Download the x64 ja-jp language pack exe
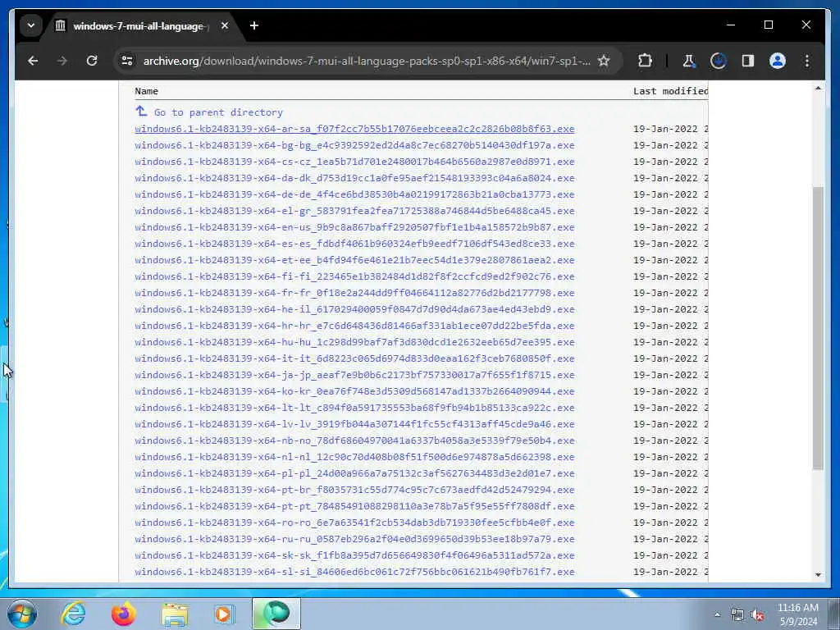This screenshot has width=840, height=630. 354,375
